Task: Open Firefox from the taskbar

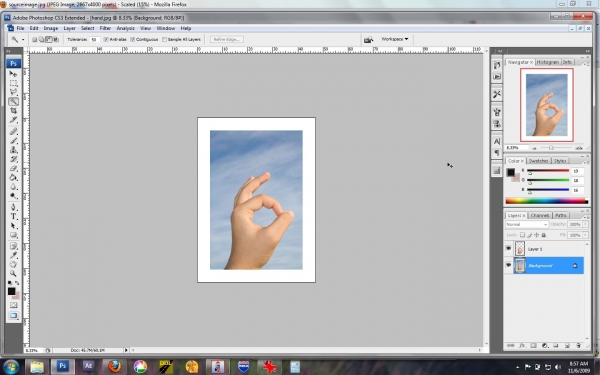Action: coord(114,367)
